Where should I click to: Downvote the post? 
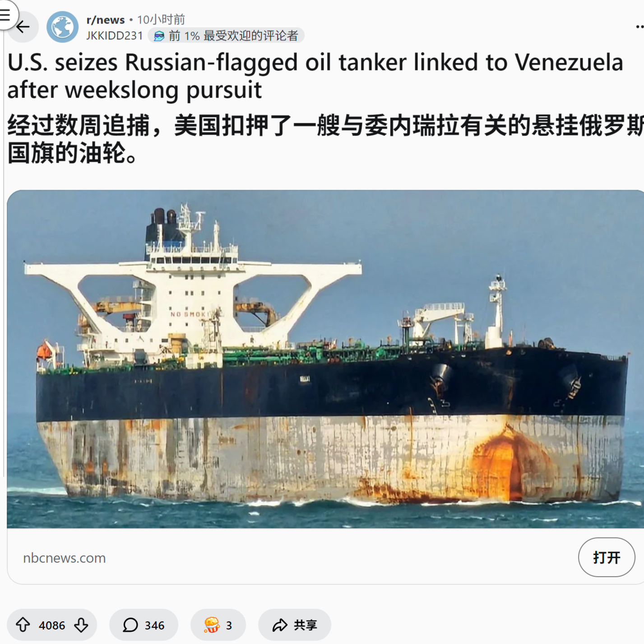[x=81, y=625]
